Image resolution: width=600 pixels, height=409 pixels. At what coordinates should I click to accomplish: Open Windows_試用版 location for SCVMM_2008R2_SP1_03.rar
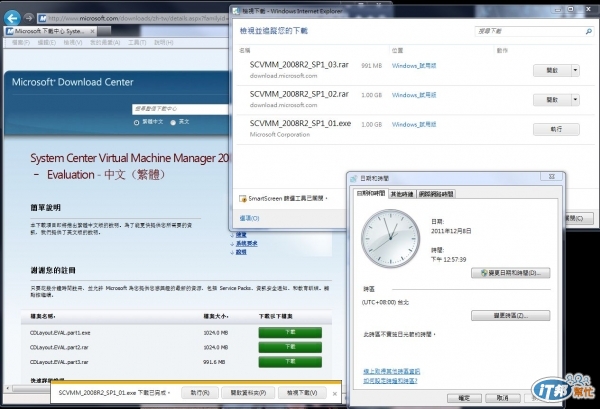click(x=414, y=66)
